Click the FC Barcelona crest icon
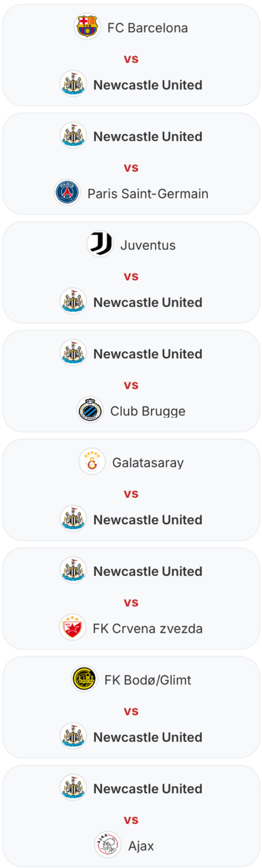The width and height of the screenshot is (262, 868). pyautogui.click(x=87, y=27)
